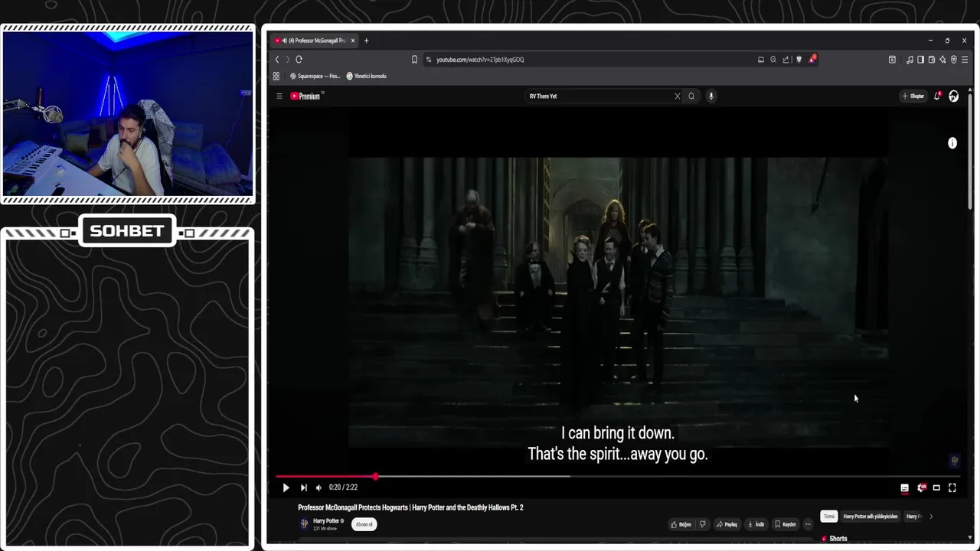Click the 0:20 / 2:22 time display

coord(343,487)
